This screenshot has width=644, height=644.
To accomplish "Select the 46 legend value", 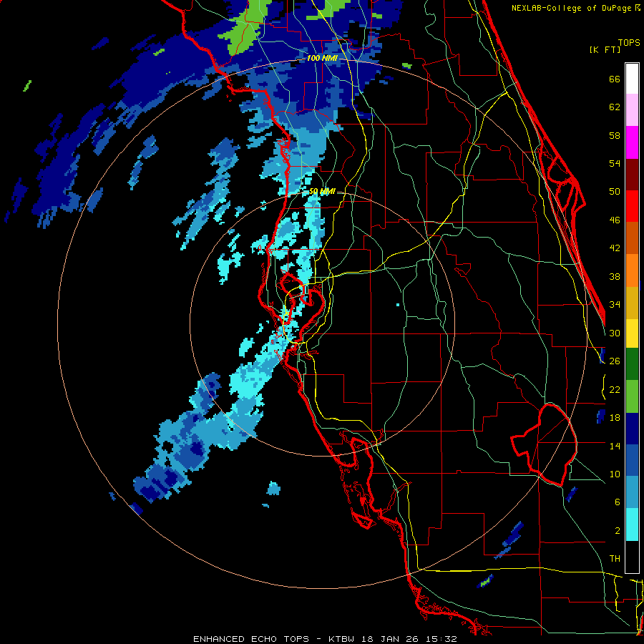I will click(x=615, y=220).
